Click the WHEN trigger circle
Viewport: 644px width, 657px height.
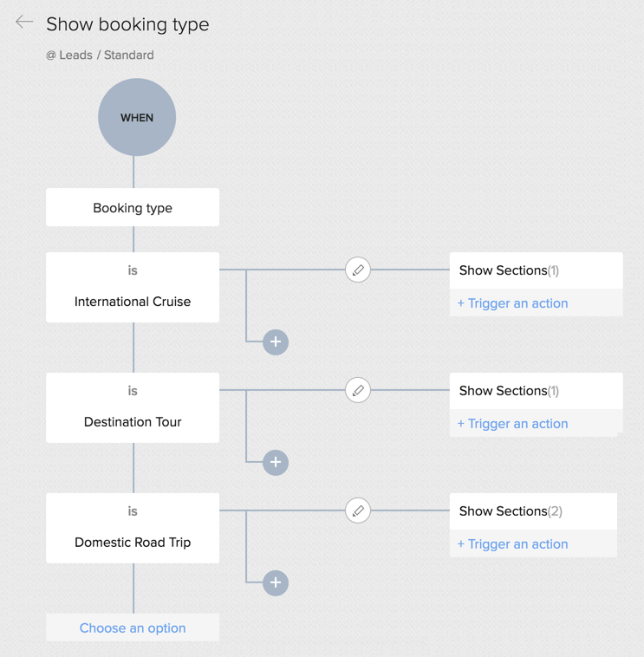pyautogui.click(x=137, y=117)
